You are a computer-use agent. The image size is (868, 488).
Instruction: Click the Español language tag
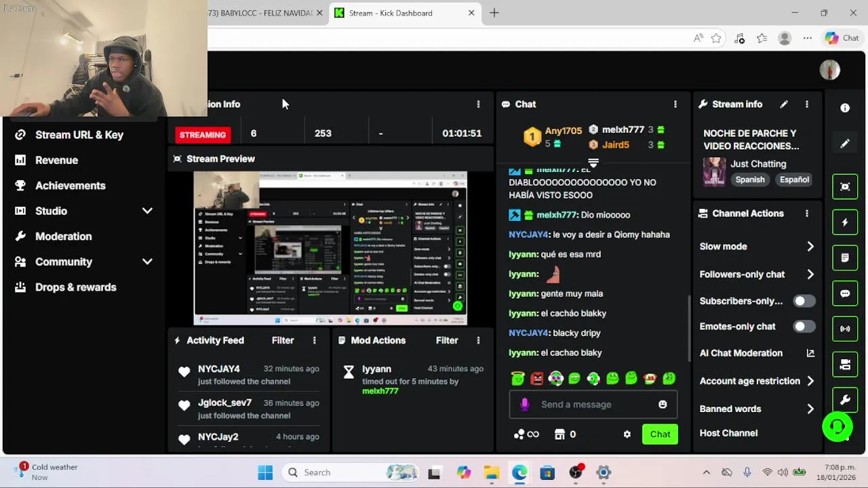pyautogui.click(x=794, y=180)
